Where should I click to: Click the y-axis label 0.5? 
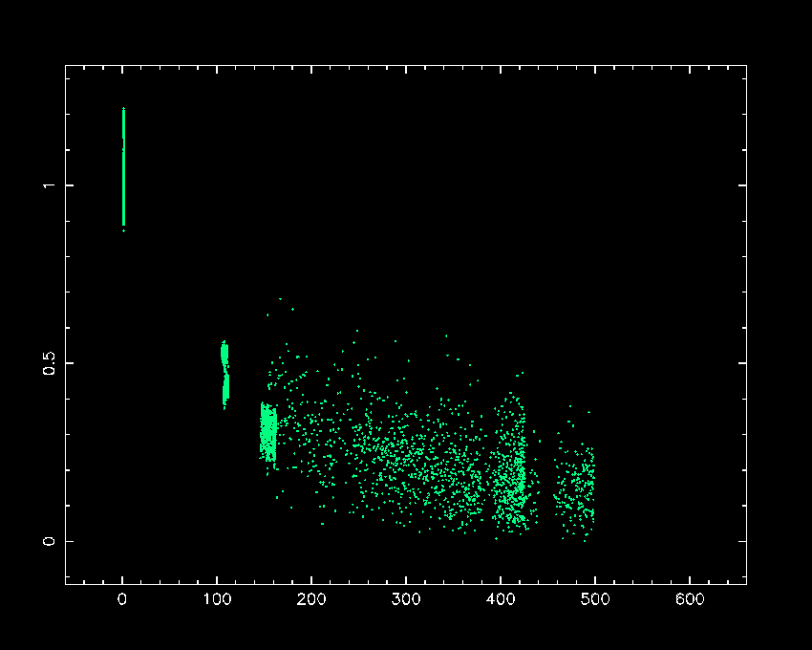click(49, 363)
